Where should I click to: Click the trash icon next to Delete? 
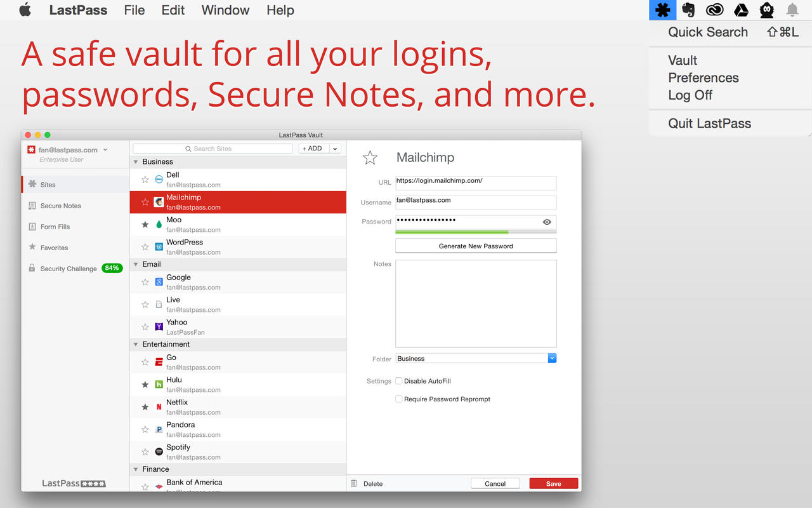[x=354, y=484]
